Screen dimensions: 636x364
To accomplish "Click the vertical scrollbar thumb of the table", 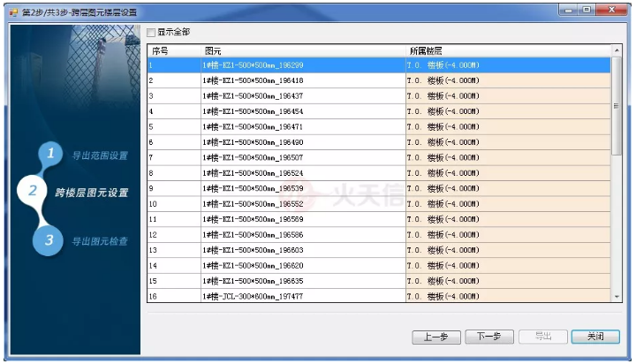I will point(617,105).
